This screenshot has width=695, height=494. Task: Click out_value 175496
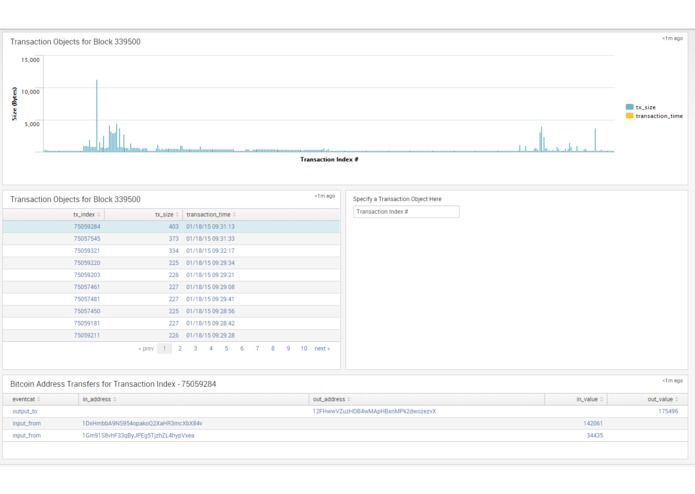pos(668,412)
